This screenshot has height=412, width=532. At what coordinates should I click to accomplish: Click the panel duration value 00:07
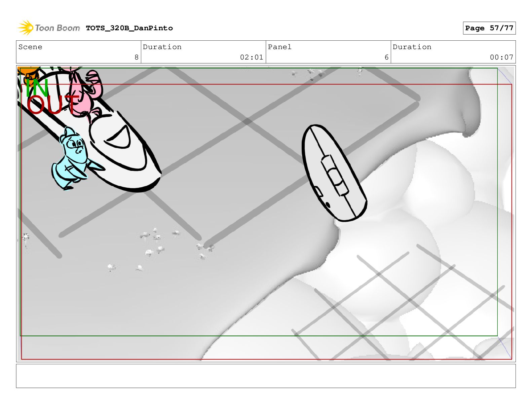tap(501, 58)
